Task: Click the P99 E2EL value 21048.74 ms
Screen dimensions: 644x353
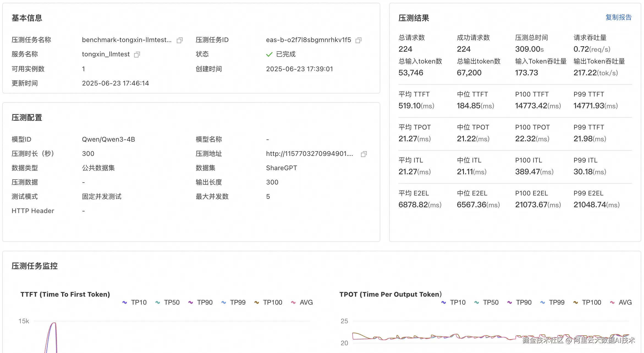Action: [x=596, y=205]
